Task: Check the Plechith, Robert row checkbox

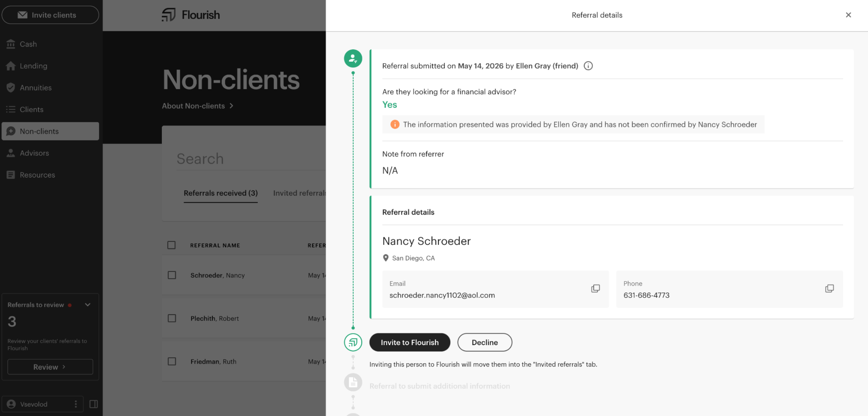Action: tap(172, 318)
